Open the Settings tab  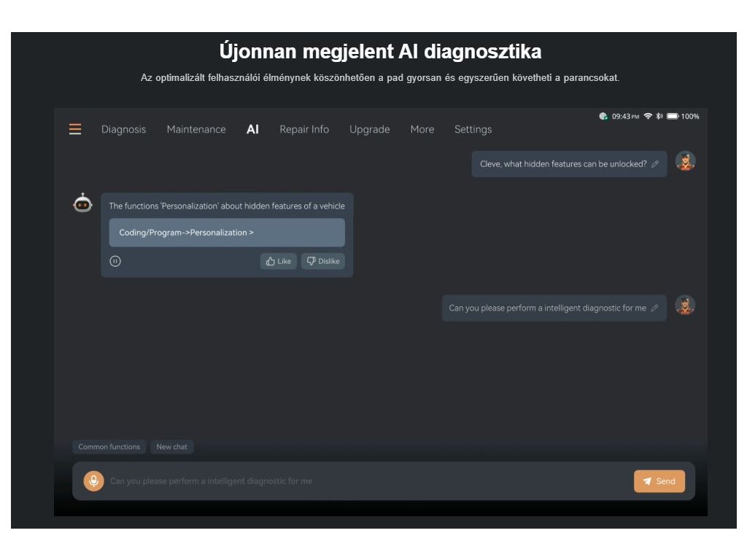(x=473, y=130)
